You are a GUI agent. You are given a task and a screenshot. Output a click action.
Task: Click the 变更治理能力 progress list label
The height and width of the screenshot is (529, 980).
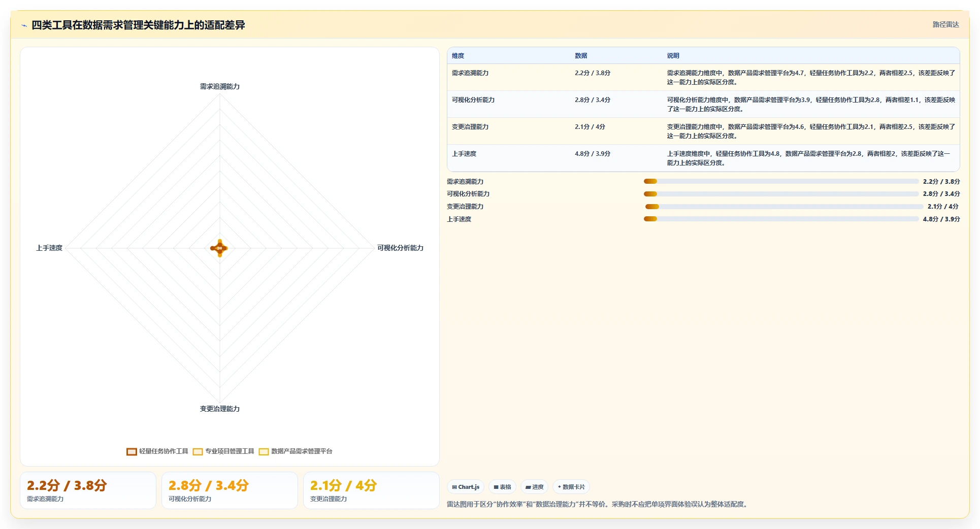point(465,207)
